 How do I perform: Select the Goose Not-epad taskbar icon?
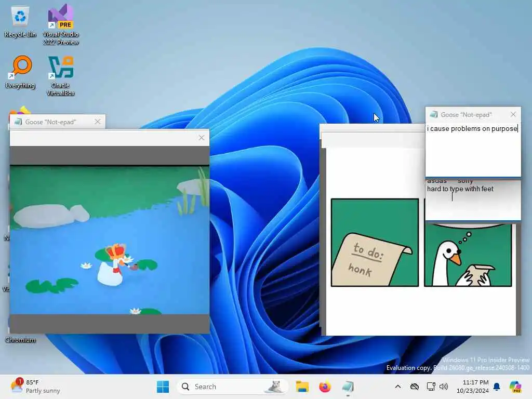pyautogui.click(x=348, y=387)
